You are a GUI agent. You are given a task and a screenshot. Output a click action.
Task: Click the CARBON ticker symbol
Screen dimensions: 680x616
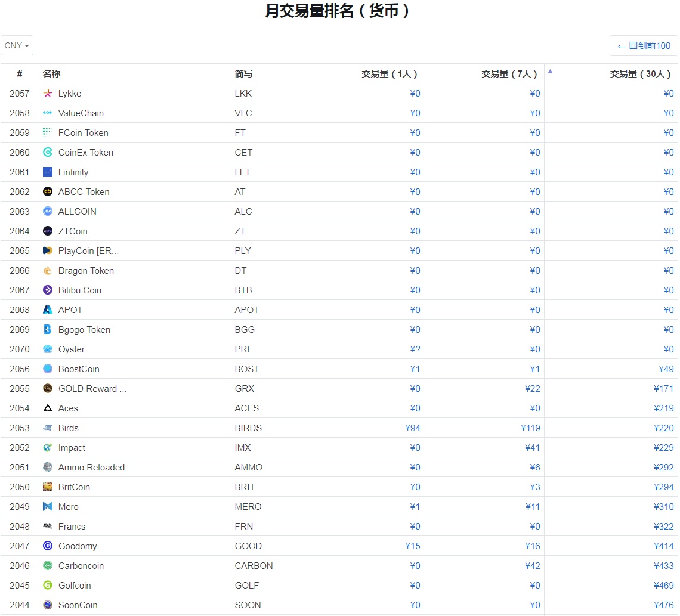(x=254, y=566)
